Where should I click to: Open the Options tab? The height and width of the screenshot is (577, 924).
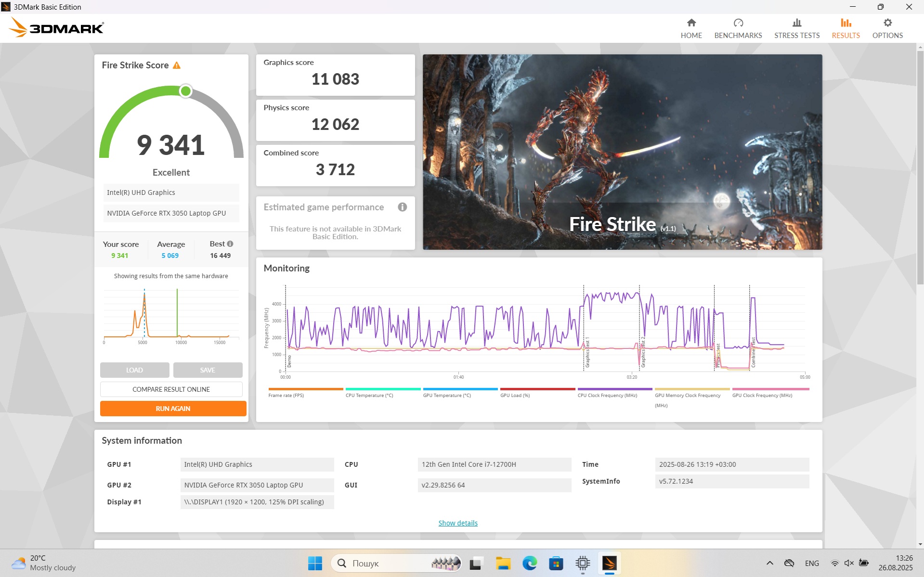click(887, 28)
